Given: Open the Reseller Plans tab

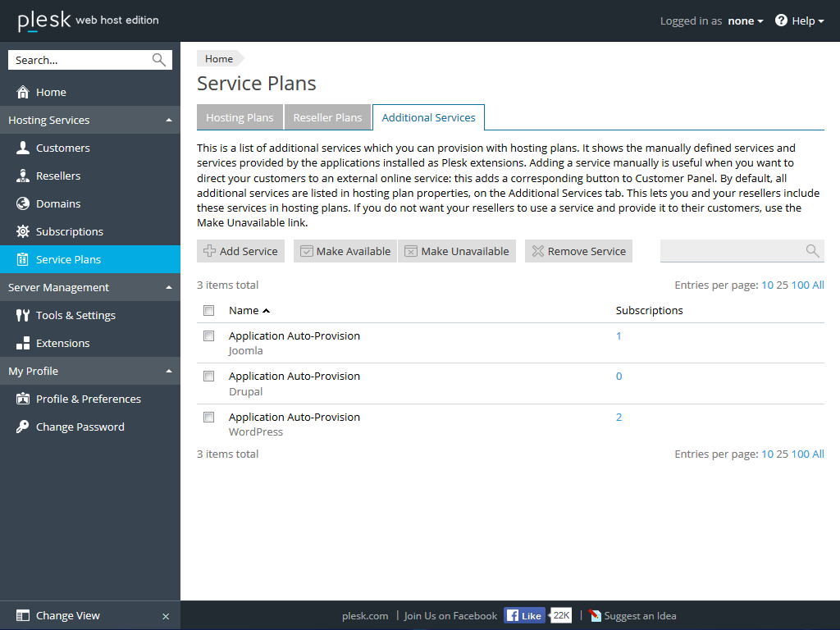Looking at the screenshot, I should [x=327, y=117].
